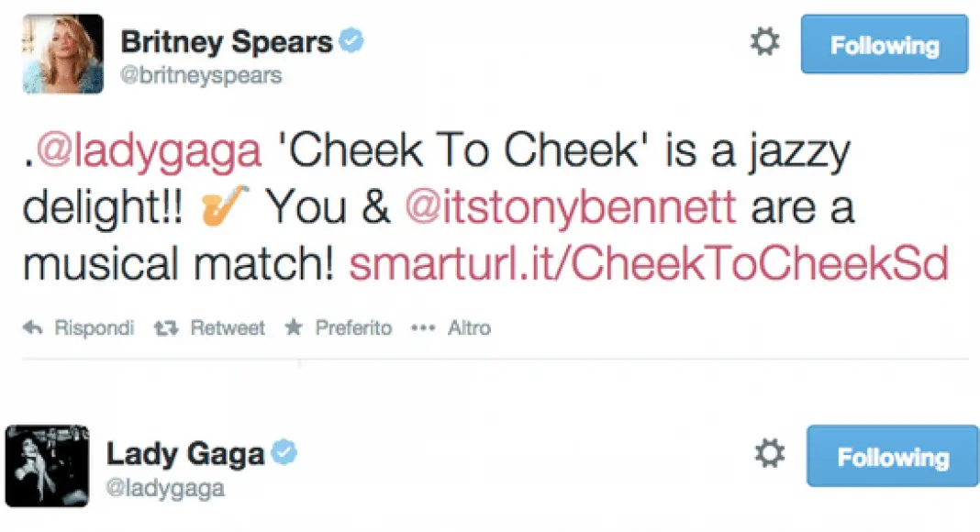Open gear menu beside Lady Gaga's Following button
Image resolution: width=980 pixels, height=532 pixels.
pos(769,453)
